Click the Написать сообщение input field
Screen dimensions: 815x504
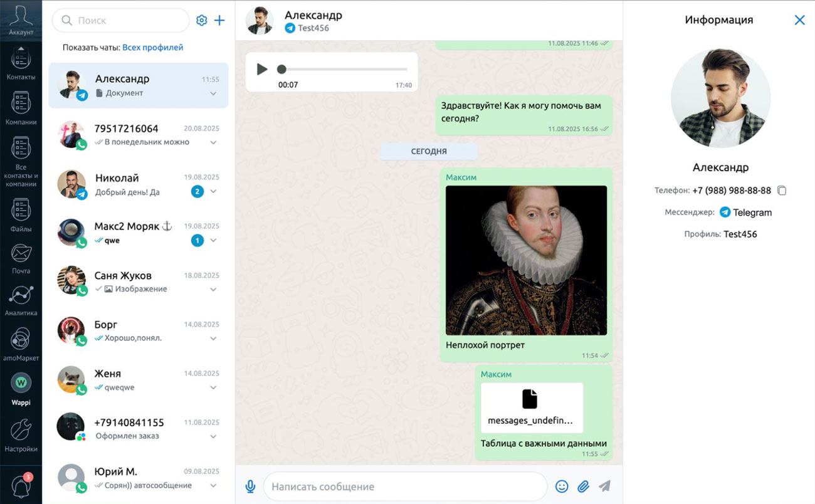click(x=404, y=486)
